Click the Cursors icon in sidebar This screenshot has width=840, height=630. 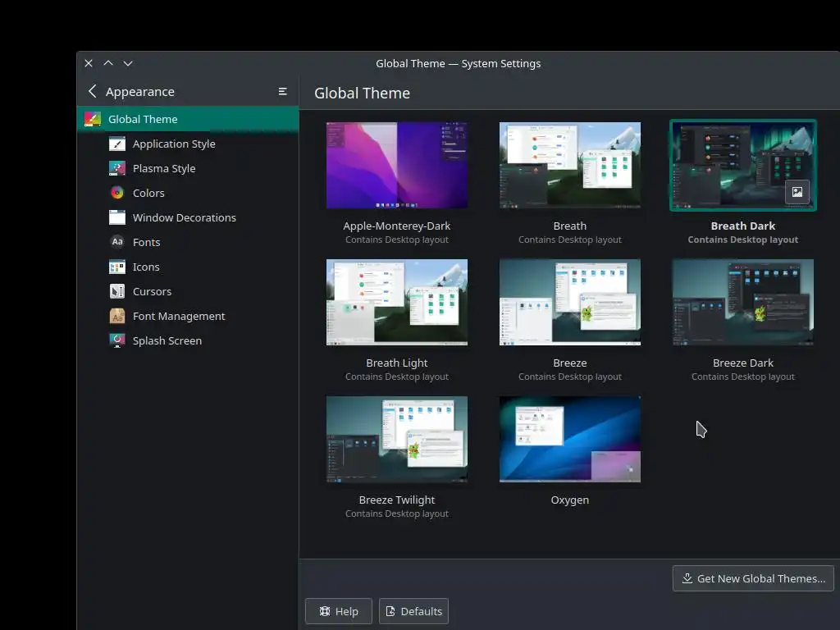click(116, 291)
